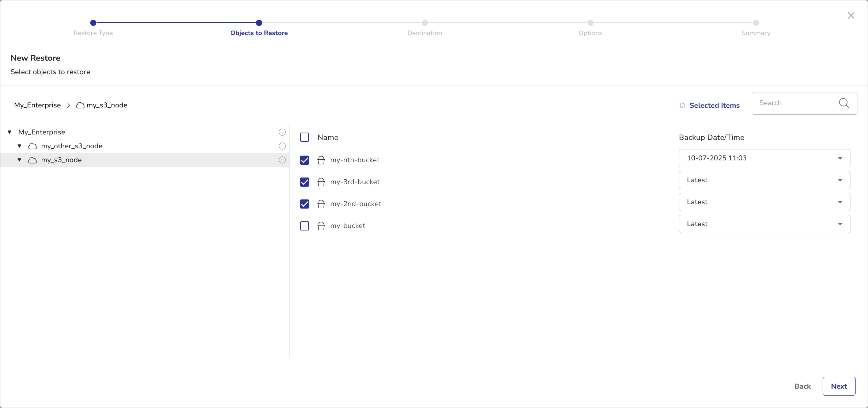Image resolution: width=868 pixels, height=408 pixels.
Task: Open the backup date dropdown showing 10-07-2025 11:03
Action: [764, 158]
